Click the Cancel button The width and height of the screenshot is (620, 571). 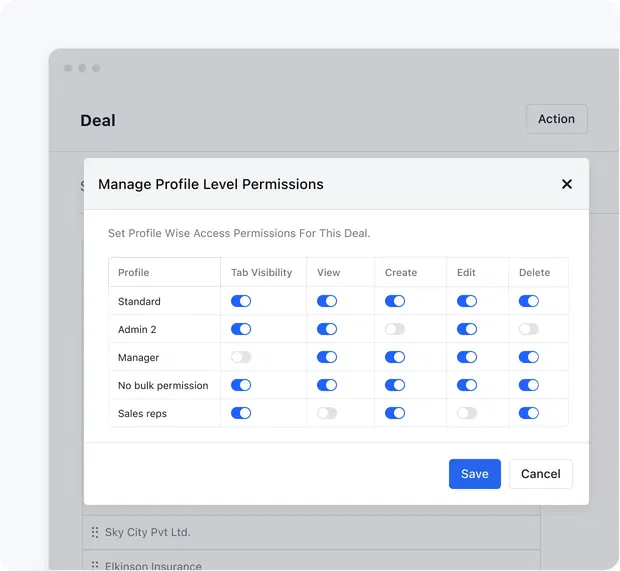(541, 474)
